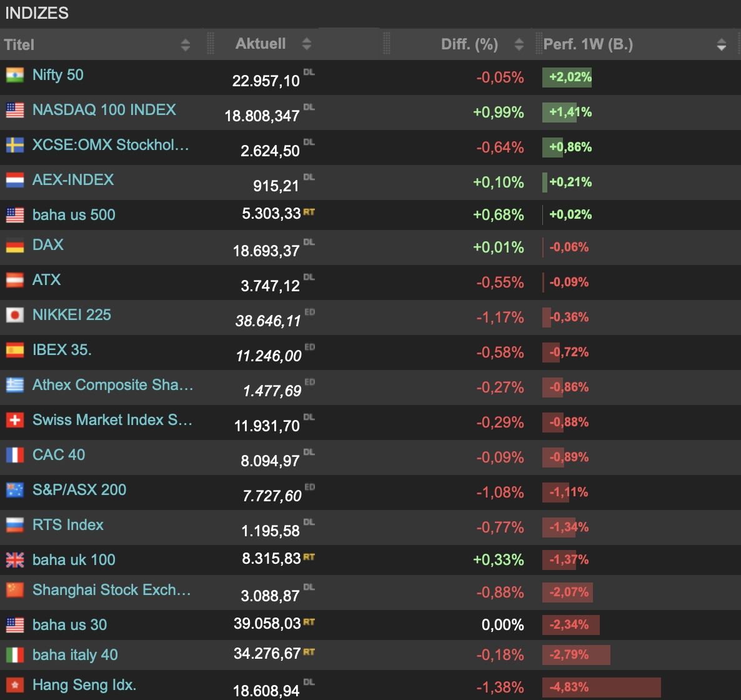Image resolution: width=741 pixels, height=700 pixels.
Task: Click the Swiss flag beside Swiss Market Index
Action: pyautogui.click(x=15, y=420)
